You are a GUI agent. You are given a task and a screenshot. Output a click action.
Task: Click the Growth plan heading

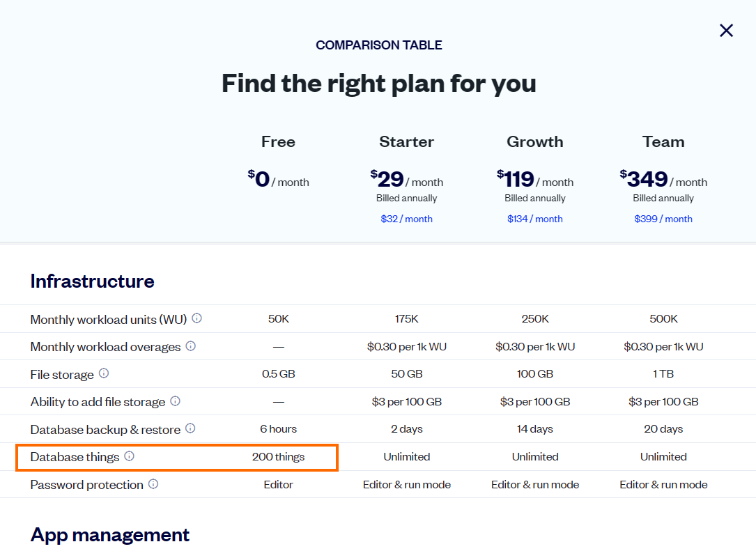[534, 141]
